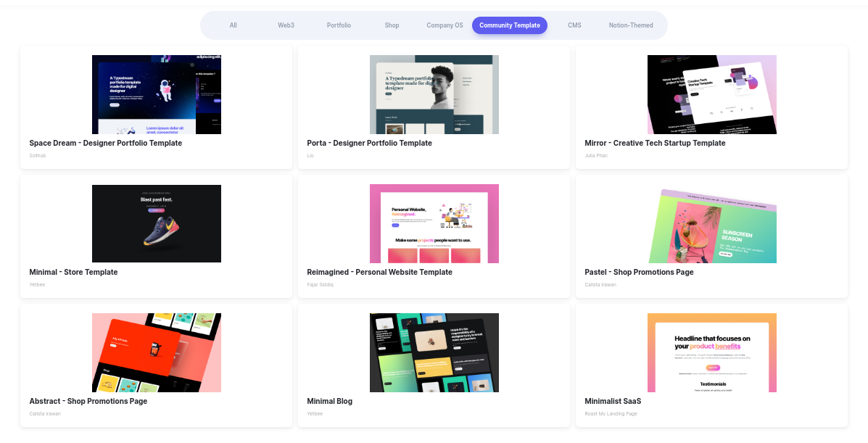Image resolution: width=868 pixels, height=443 pixels.
Task: Click author name Julia Phan
Action: click(596, 156)
